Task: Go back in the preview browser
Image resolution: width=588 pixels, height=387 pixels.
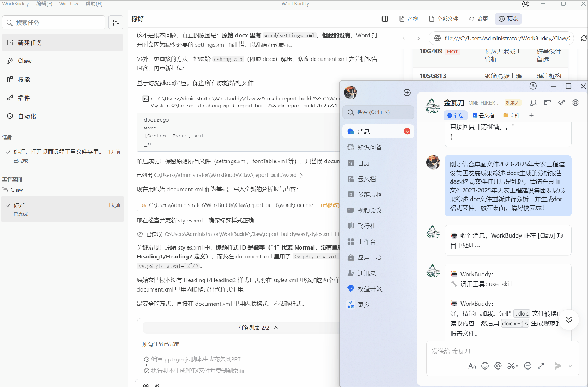Action: [404, 38]
